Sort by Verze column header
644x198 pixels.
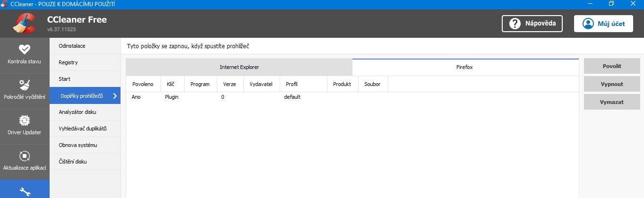[231, 84]
